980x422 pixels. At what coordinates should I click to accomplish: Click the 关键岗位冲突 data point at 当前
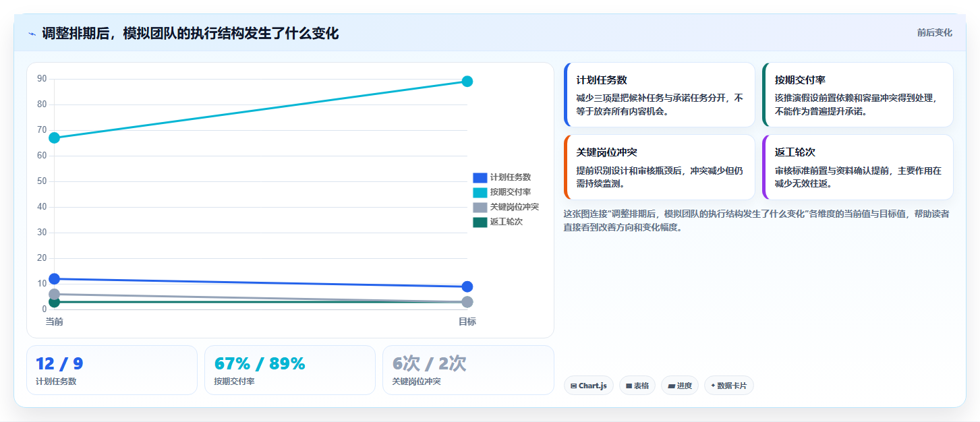coord(55,295)
